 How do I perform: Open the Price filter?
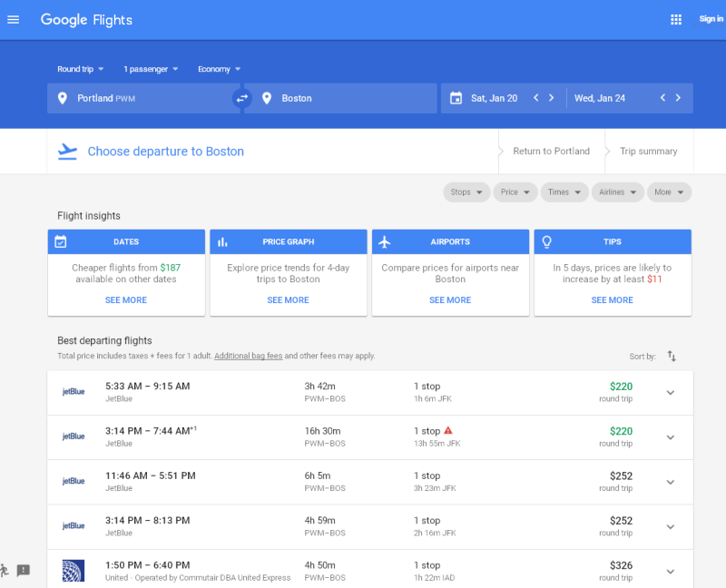(x=515, y=192)
